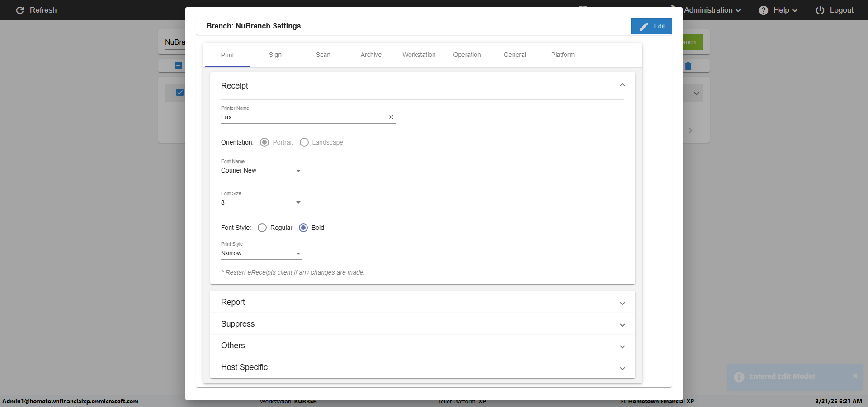Click the 'Restart eReceipts client' note
Screen dimensions: 868x407
293,272
